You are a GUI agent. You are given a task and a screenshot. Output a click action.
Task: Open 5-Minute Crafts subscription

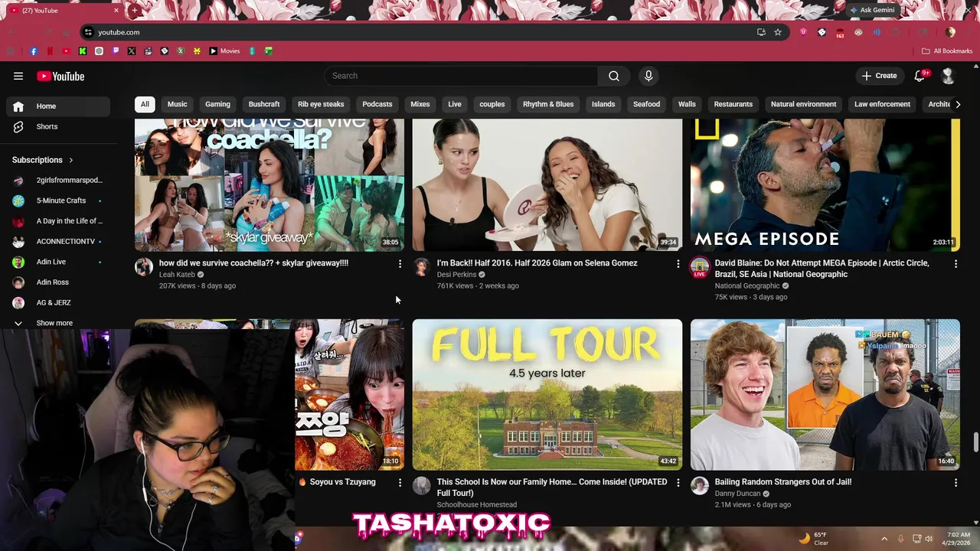(58, 201)
